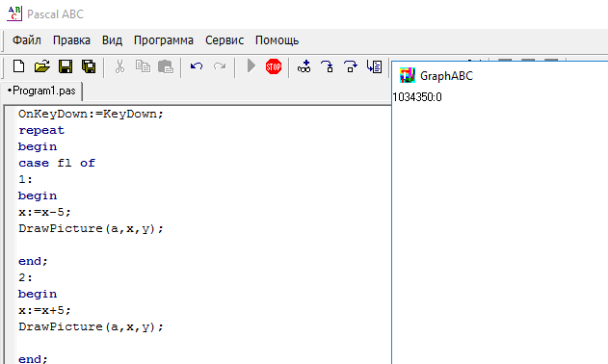The image size is (608, 364).
Task: Click the '1:' case label line
Action: coord(26,179)
